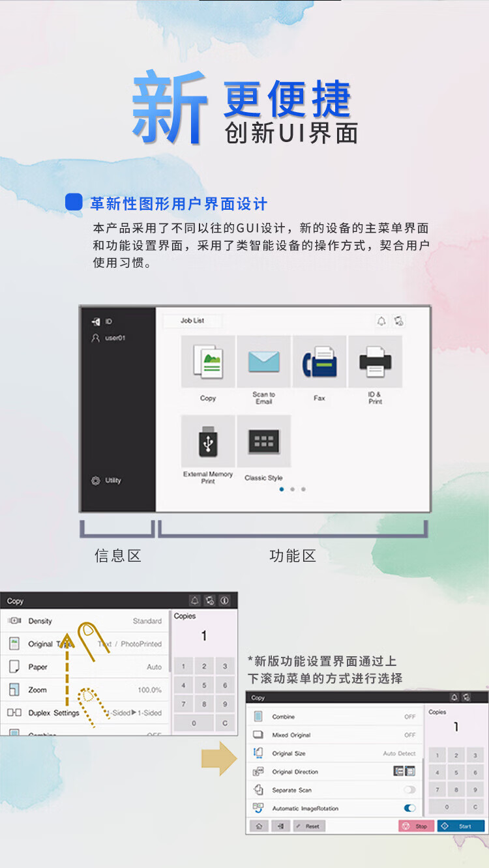Open the Zoom 100.0% setting
Viewport: 489px width, 868px height.
point(85,689)
